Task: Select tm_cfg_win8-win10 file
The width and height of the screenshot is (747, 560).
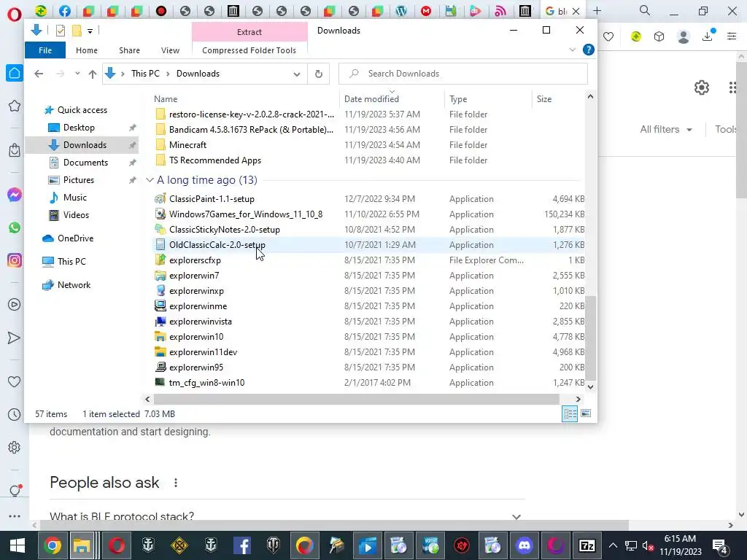Action: [x=206, y=383]
